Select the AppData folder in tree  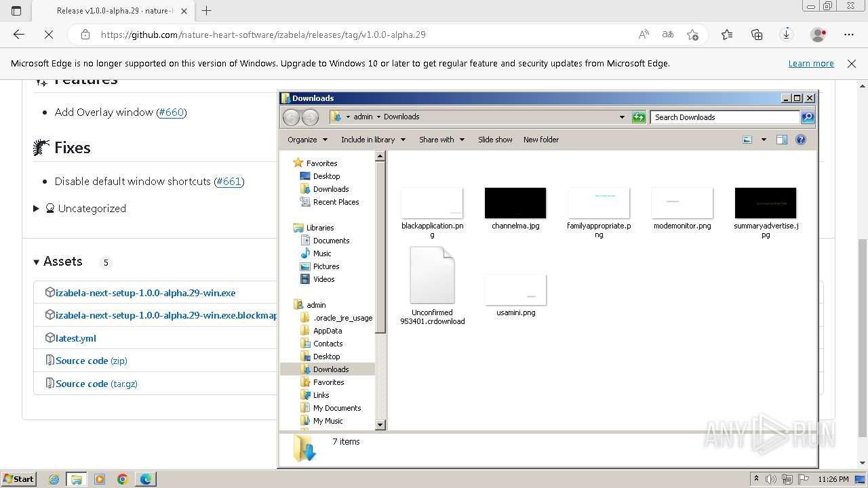(x=328, y=331)
